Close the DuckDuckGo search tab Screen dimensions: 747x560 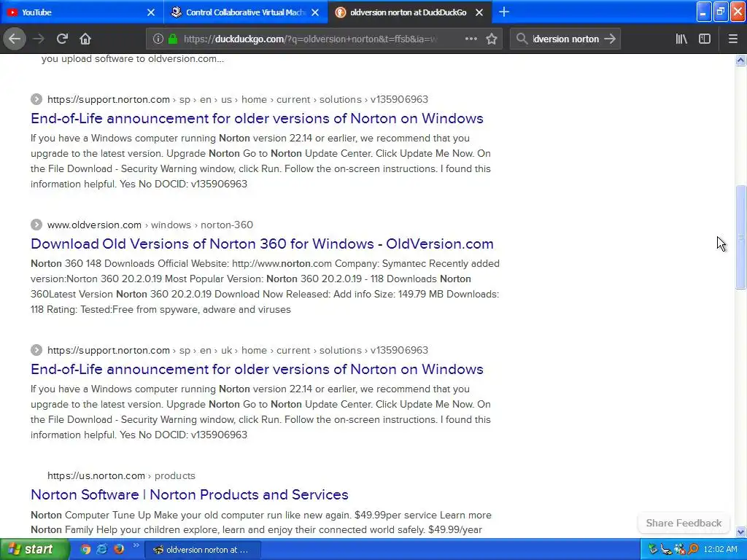[x=479, y=12]
